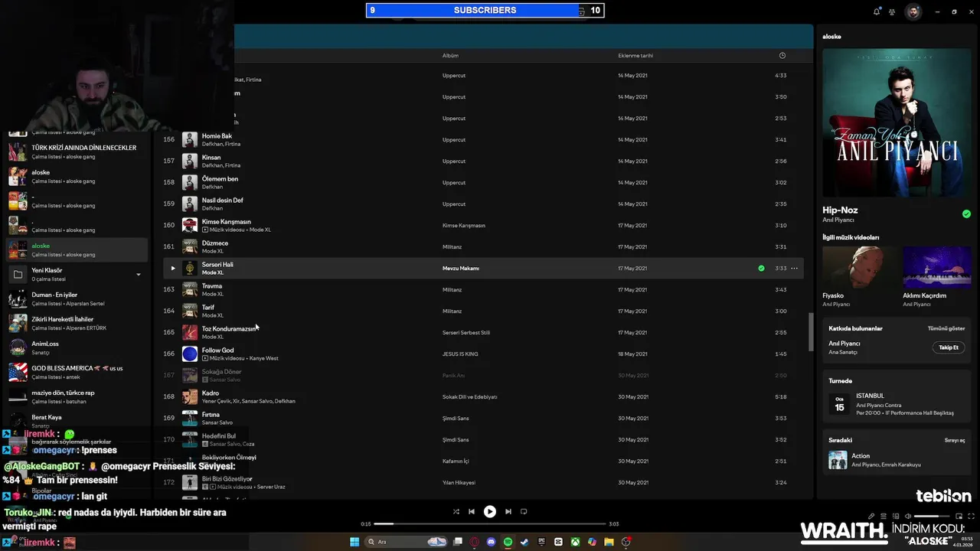The width and height of the screenshot is (980, 551).
Task: Toggle the saved check next to Hip-Noz
Action: tap(966, 214)
